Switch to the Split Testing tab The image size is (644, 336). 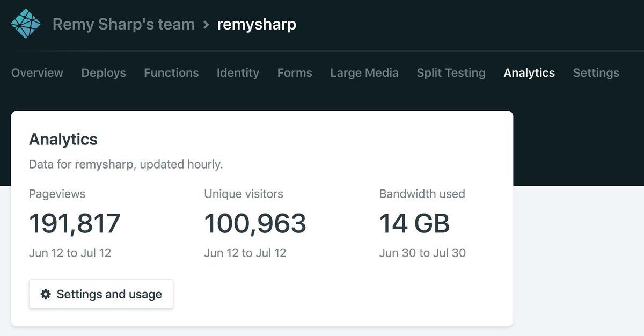click(x=451, y=73)
